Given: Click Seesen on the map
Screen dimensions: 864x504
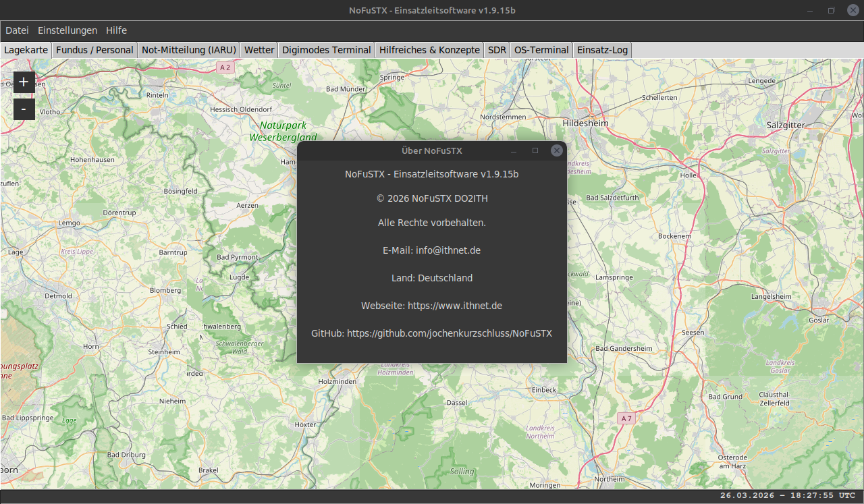Looking at the screenshot, I should (x=693, y=333).
